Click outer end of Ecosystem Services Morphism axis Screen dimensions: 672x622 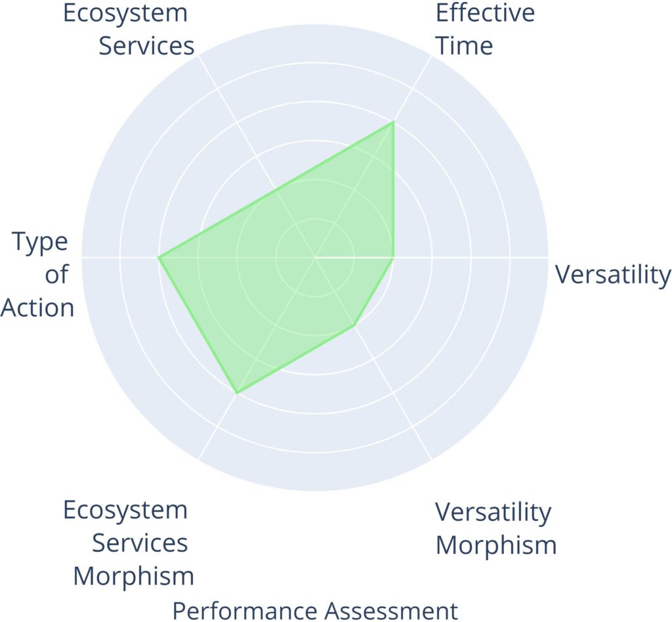point(199,459)
